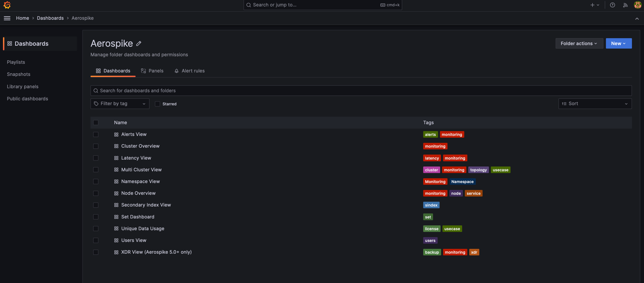Click dashboard icon beside Users View
Screen dimensions: 644x283
(x=116, y=240)
